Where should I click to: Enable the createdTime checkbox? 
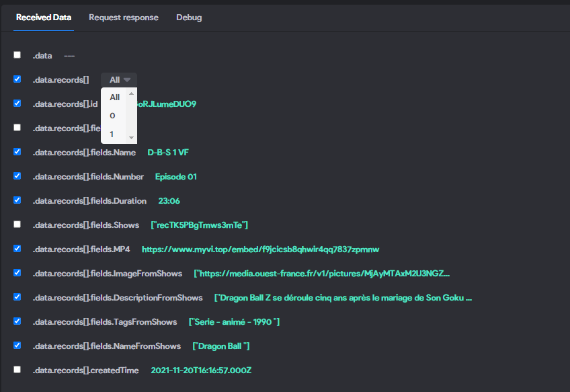17,369
